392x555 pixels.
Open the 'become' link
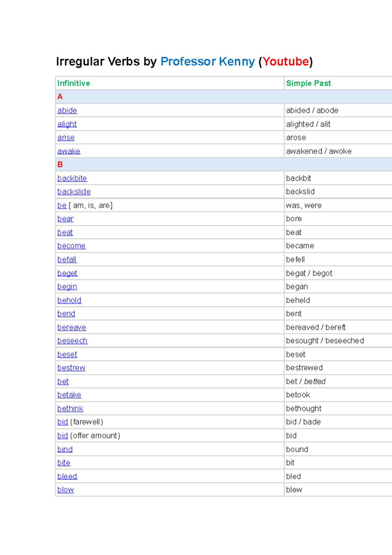(71, 246)
